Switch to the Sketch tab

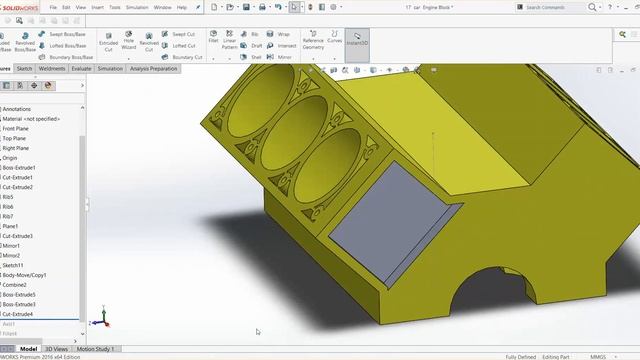[24, 69]
